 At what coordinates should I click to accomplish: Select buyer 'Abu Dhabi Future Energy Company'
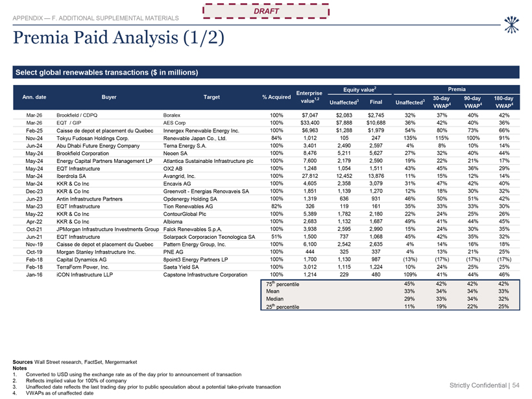pyautogui.click(x=98, y=145)
